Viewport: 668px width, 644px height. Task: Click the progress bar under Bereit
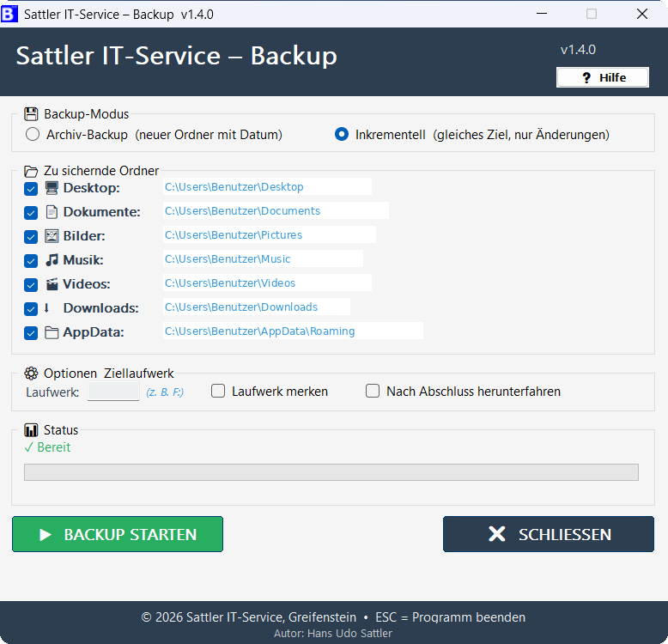pos(331,472)
